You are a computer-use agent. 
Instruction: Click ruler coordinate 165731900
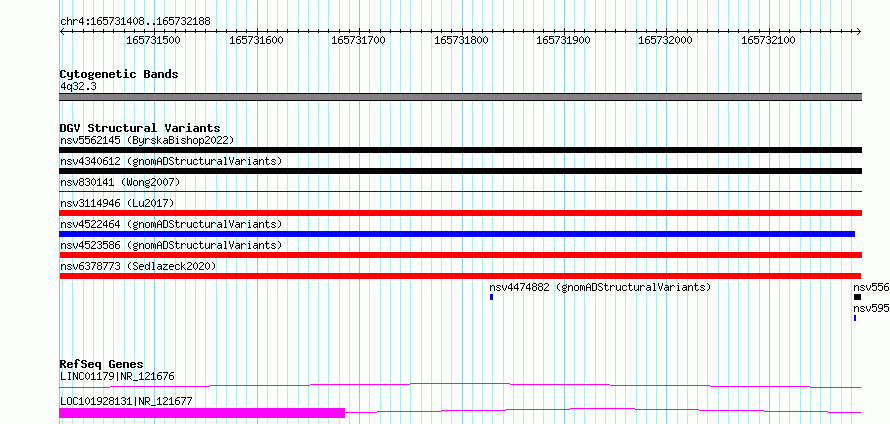(563, 40)
